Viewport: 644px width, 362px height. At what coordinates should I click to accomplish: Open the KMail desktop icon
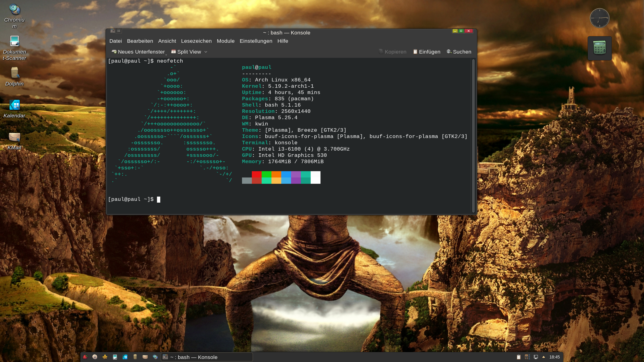14,137
